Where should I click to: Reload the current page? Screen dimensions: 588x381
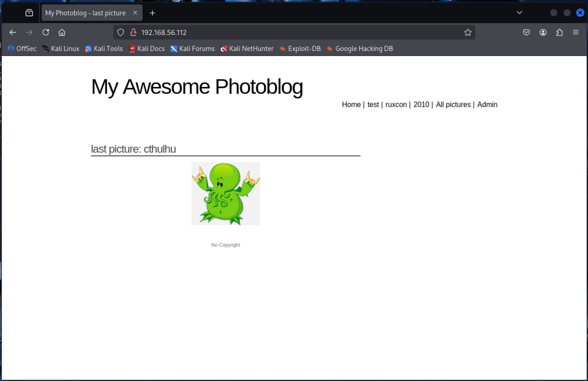(x=46, y=32)
